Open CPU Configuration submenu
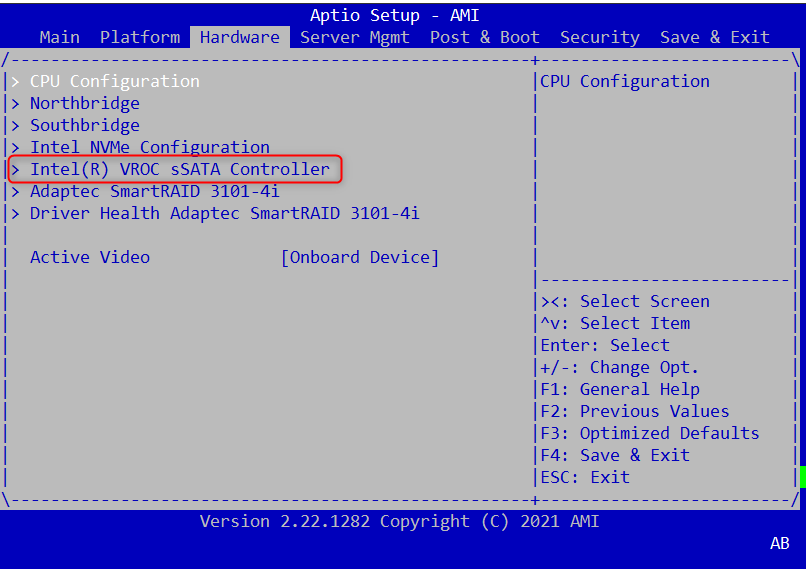The height and width of the screenshot is (569, 806). tap(115, 81)
